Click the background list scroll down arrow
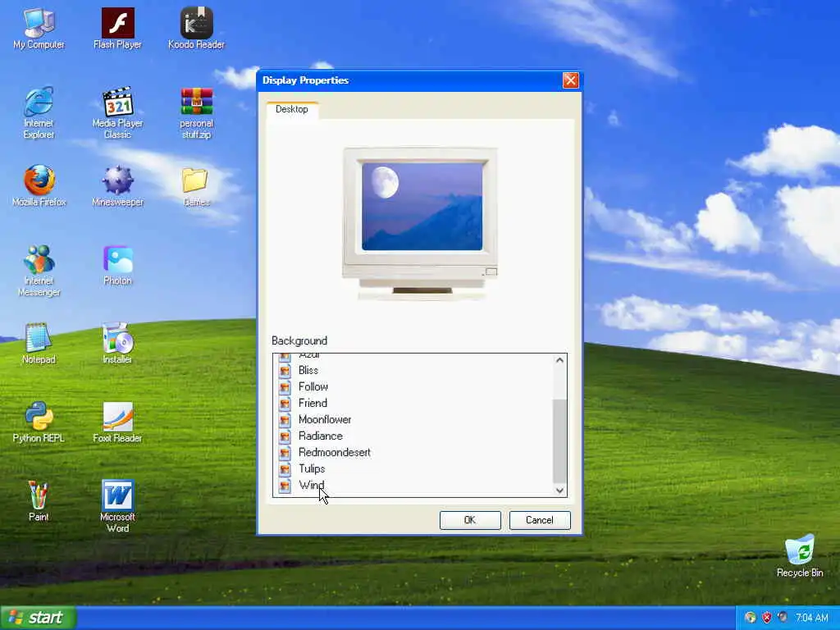This screenshot has width=840, height=630. tap(559, 491)
